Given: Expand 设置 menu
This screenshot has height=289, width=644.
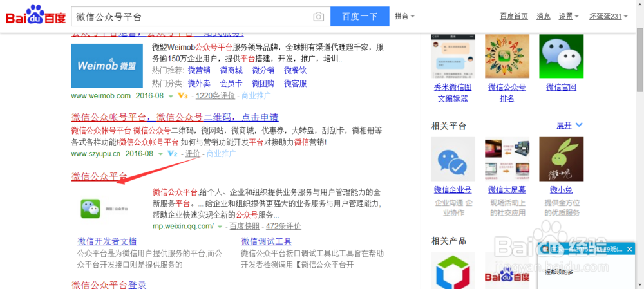Looking at the screenshot, I should pyautogui.click(x=569, y=17).
